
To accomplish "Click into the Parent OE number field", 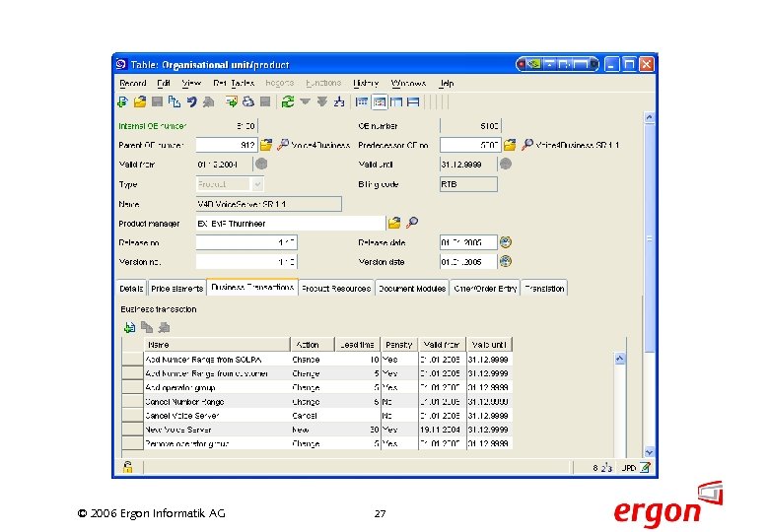I will click(x=227, y=145).
